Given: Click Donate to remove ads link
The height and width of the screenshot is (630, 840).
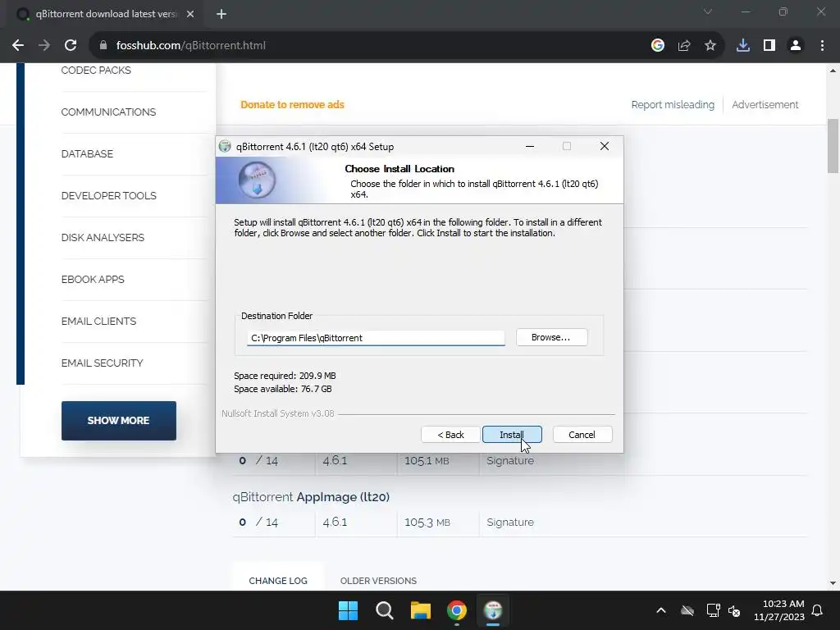Looking at the screenshot, I should 292,105.
